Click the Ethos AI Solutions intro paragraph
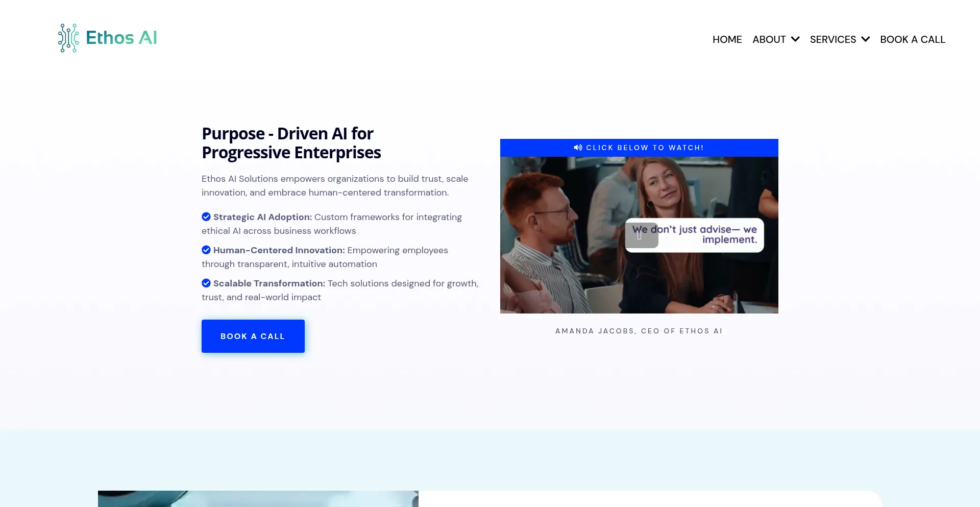The width and height of the screenshot is (980, 507). coord(334,185)
